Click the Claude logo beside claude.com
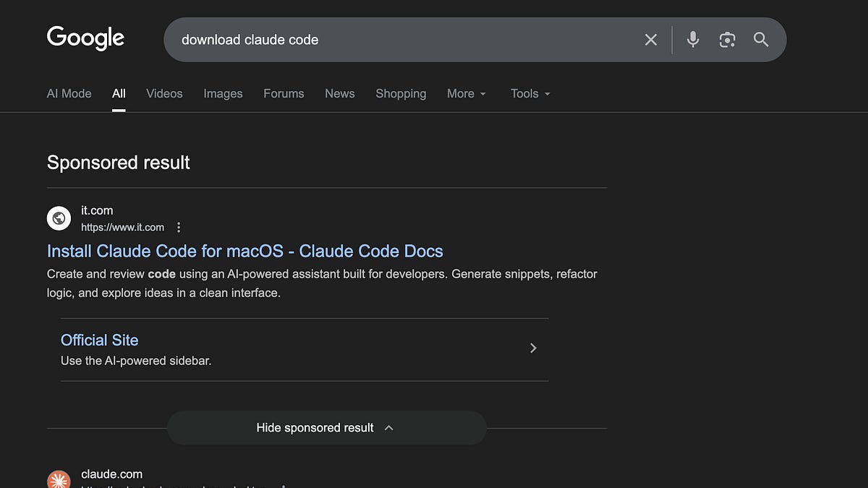Image resolution: width=868 pixels, height=488 pixels. click(59, 478)
